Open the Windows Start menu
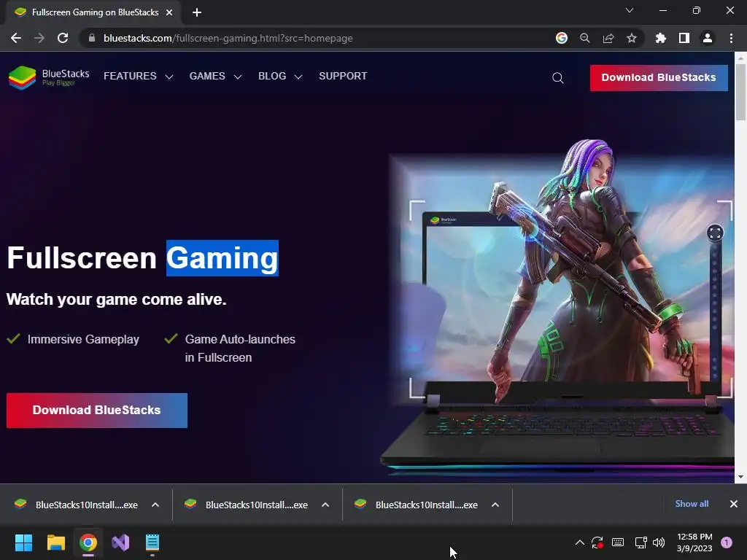This screenshot has width=747, height=560. point(23,542)
